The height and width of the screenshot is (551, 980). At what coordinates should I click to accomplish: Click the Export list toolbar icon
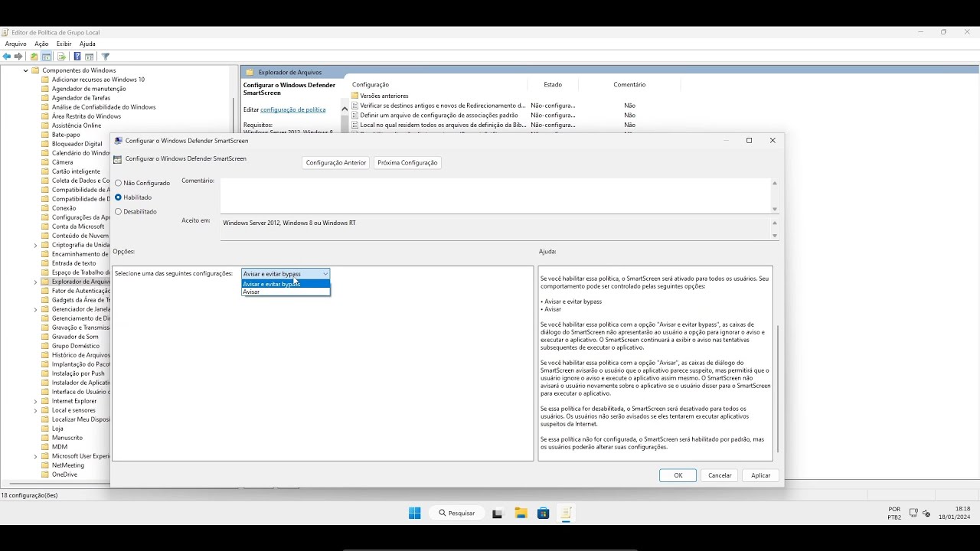[60, 57]
